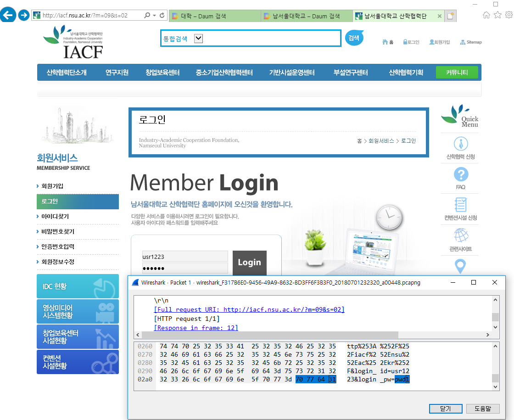
Task: Click the location pin quick menu icon
Action: pos(461,266)
